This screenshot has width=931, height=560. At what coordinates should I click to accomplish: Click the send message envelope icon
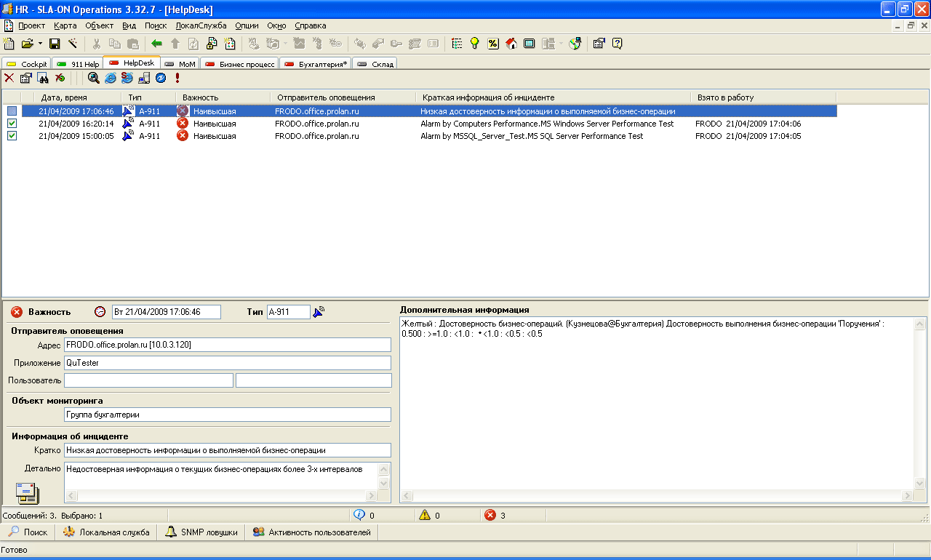[x=27, y=492]
